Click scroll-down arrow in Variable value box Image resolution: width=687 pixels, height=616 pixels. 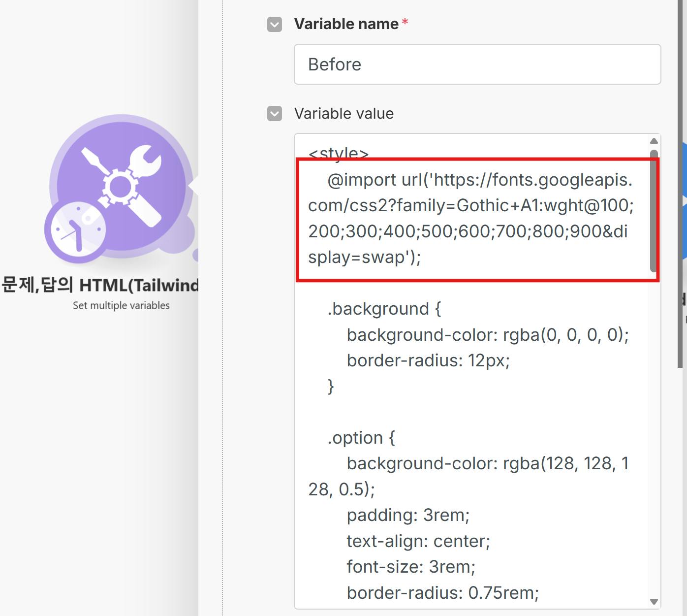(x=654, y=601)
